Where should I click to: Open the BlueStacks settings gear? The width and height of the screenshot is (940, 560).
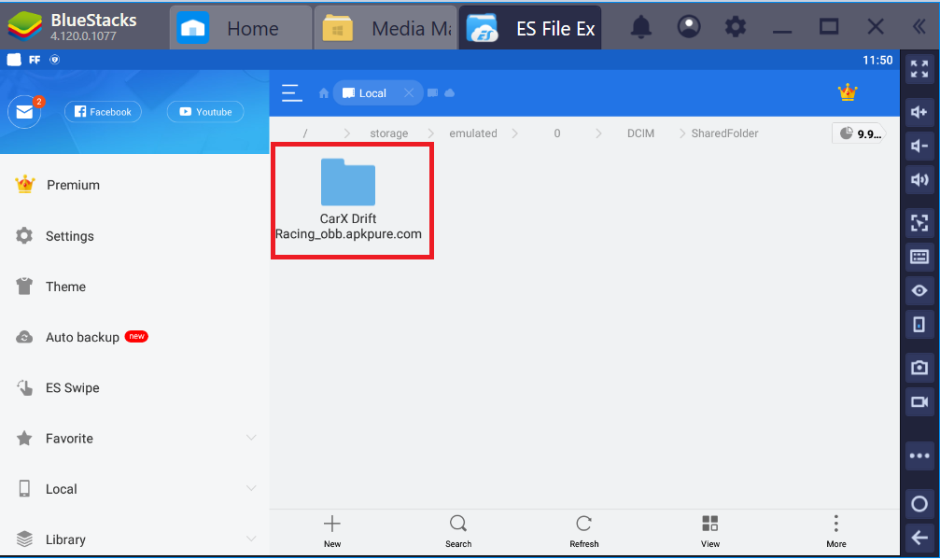click(736, 26)
